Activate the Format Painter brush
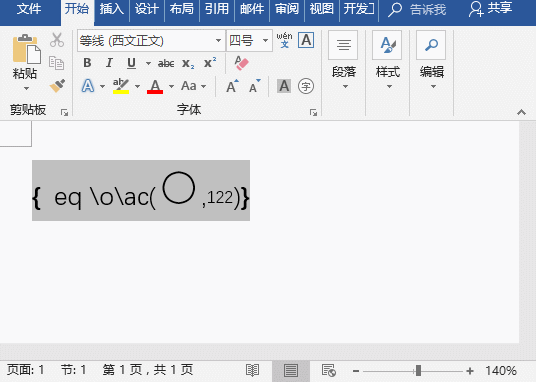The image size is (536, 382). [x=57, y=86]
